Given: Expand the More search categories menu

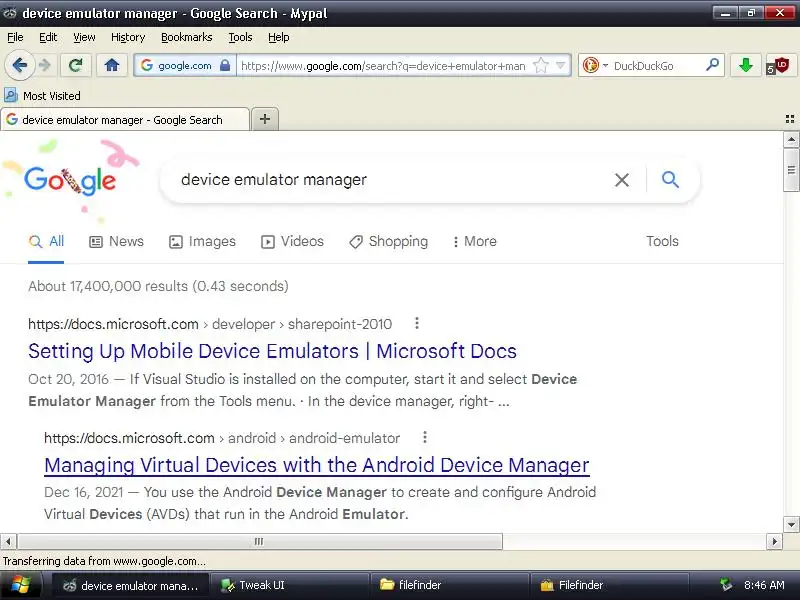Looking at the screenshot, I should click(474, 241).
